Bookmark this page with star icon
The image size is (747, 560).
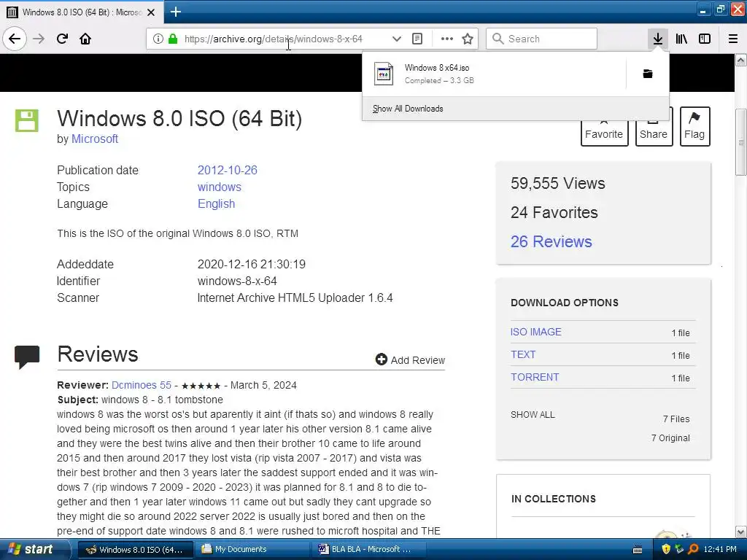(x=468, y=39)
